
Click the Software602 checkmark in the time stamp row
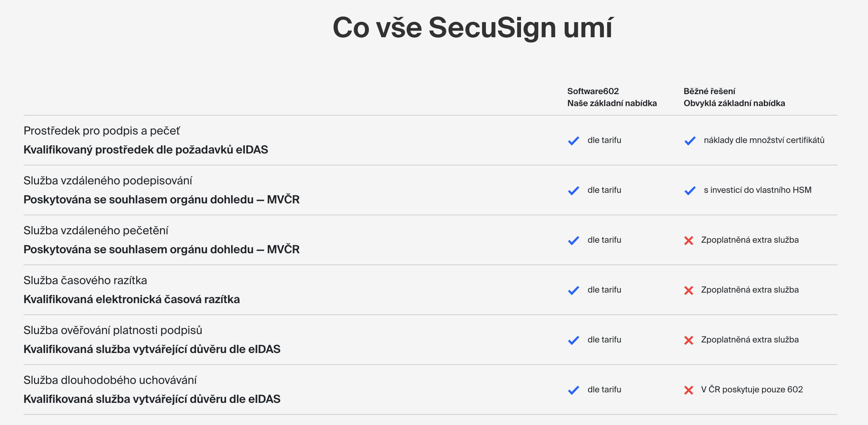574,290
